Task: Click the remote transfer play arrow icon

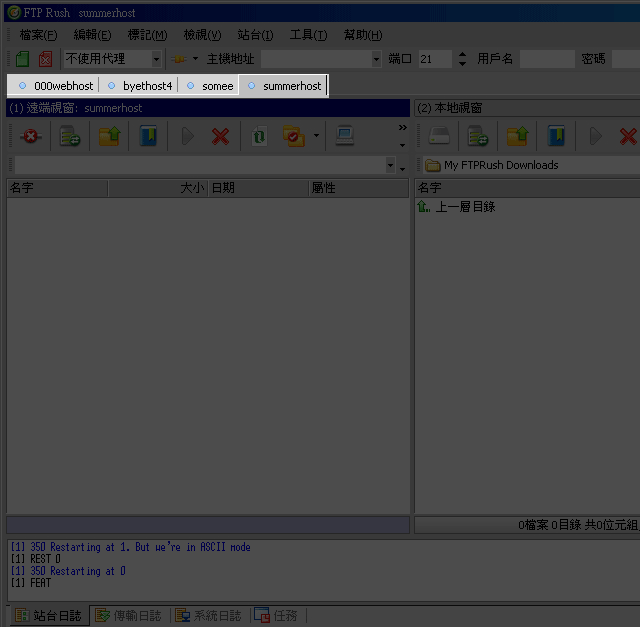Action: 187,136
